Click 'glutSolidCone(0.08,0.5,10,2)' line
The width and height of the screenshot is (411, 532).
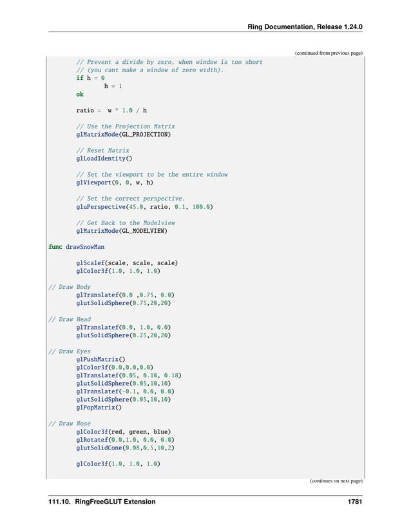point(125,448)
